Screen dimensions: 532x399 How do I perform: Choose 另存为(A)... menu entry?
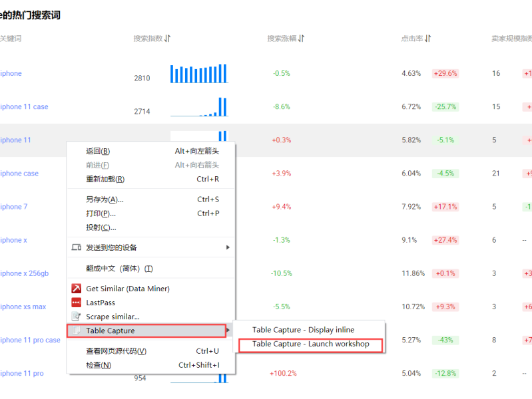click(151, 199)
